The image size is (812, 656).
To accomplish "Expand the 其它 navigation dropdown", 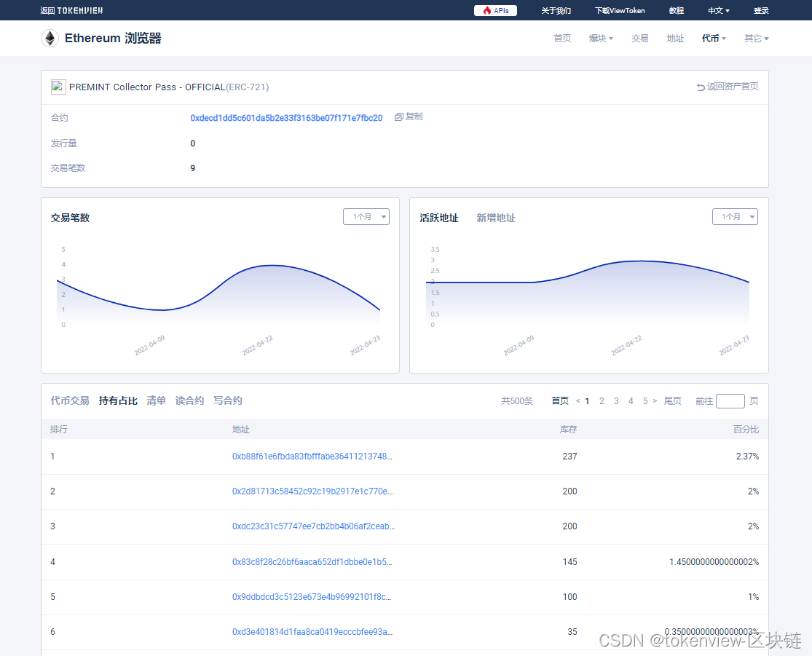I will click(x=757, y=39).
